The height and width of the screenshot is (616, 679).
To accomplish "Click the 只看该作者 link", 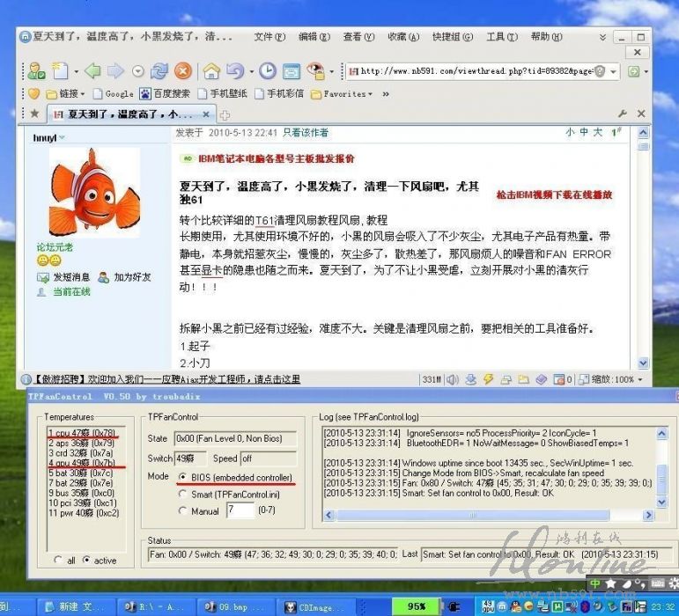I will 305,133.
